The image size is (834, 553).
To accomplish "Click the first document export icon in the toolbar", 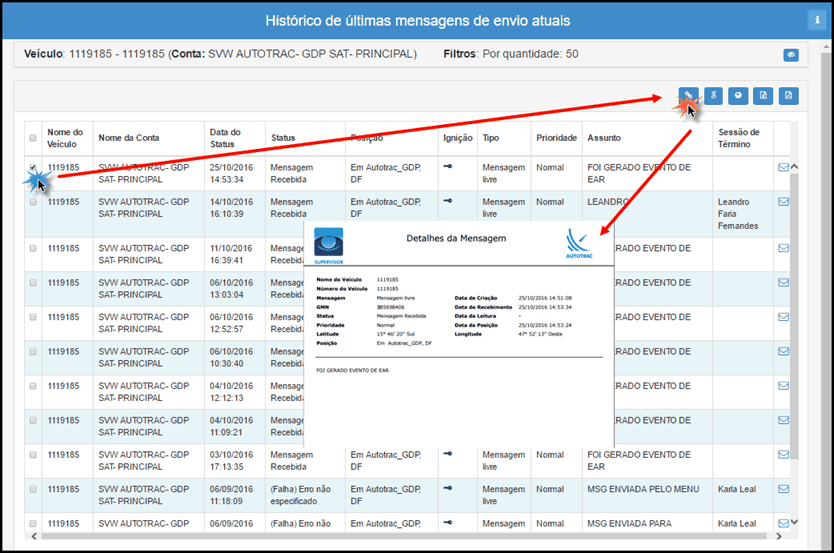I will click(763, 96).
